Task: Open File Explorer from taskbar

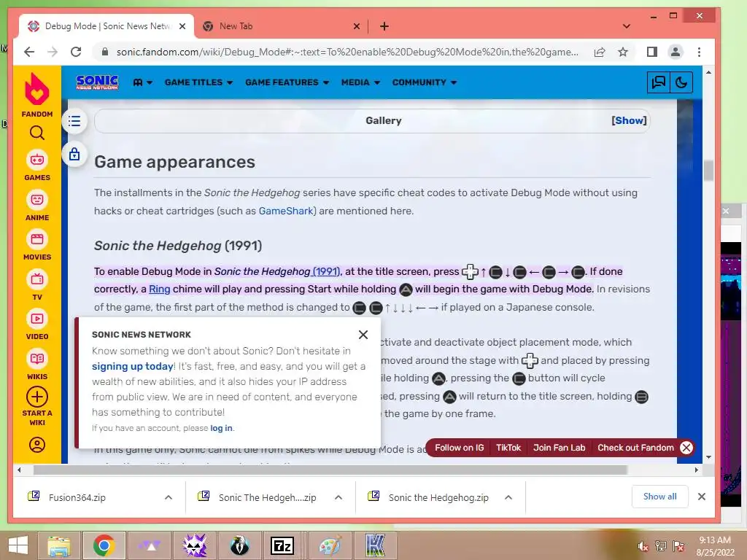Action: click(58, 545)
